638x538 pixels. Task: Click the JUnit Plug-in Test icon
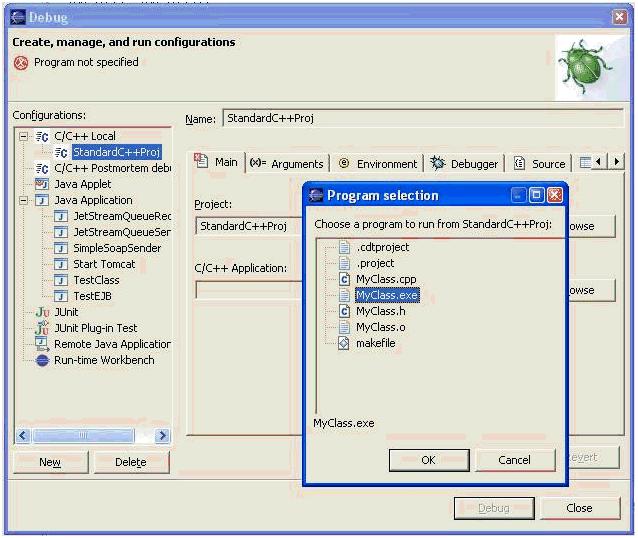tap(42, 328)
